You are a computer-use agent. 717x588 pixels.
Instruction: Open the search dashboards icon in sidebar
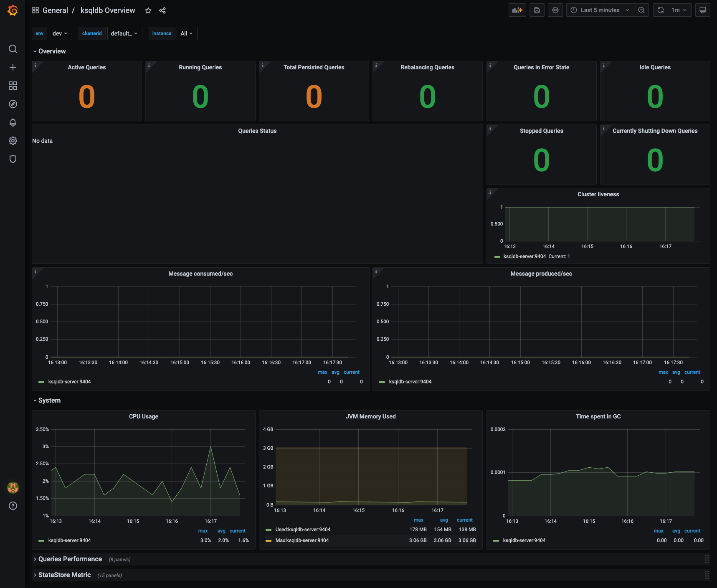coord(13,49)
